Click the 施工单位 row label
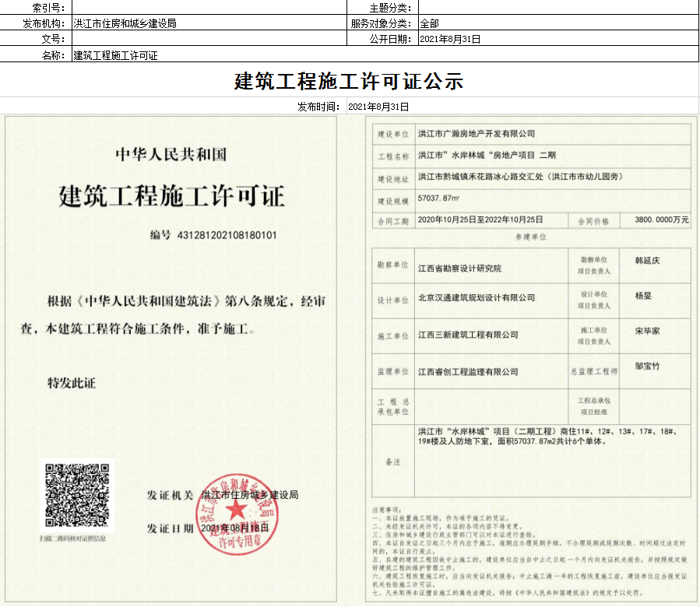This screenshot has height=607, width=700. [393, 336]
